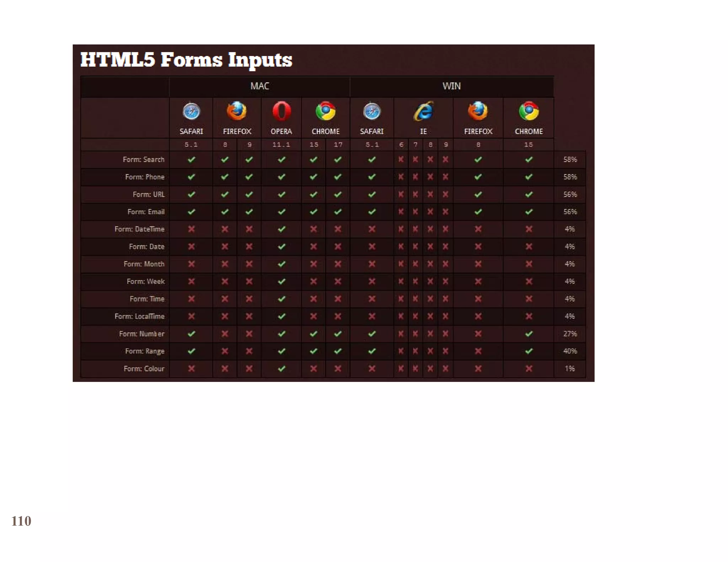This screenshot has width=728, height=562.
Task: Click the Mac Chrome browser icon
Action: click(x=325, y=112)
